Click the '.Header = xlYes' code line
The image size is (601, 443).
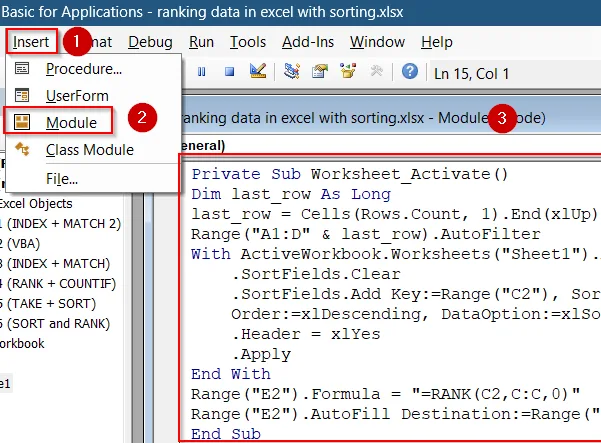coord(305,334)
